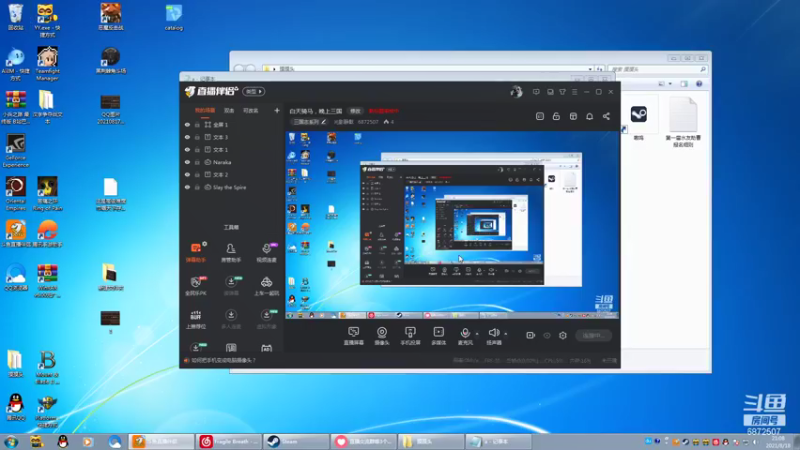The image size is (800, 450).
Task: Mute the 麦克风 microphone
Action: (465, 333)
